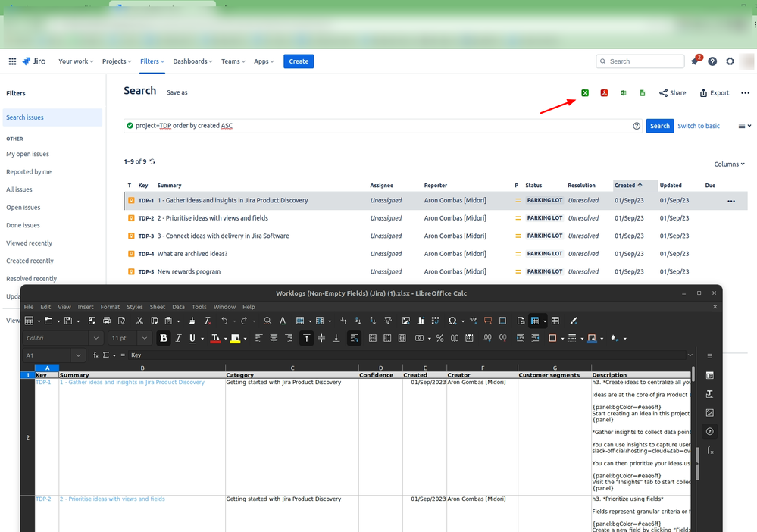The width and height of the screenshot is (757, 532).
Task: Open the Columns dropdown in Jira
Action: tap(729, 164)
